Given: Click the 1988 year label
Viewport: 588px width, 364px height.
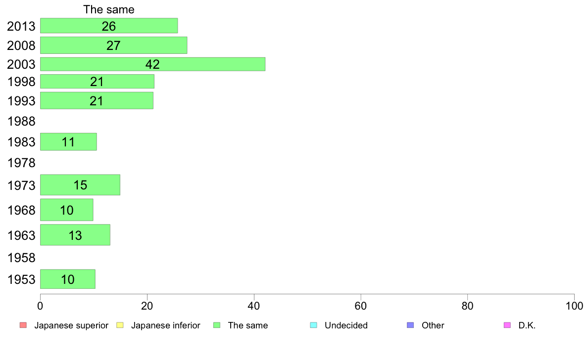Looking at the screenshot, I should 21,122.
